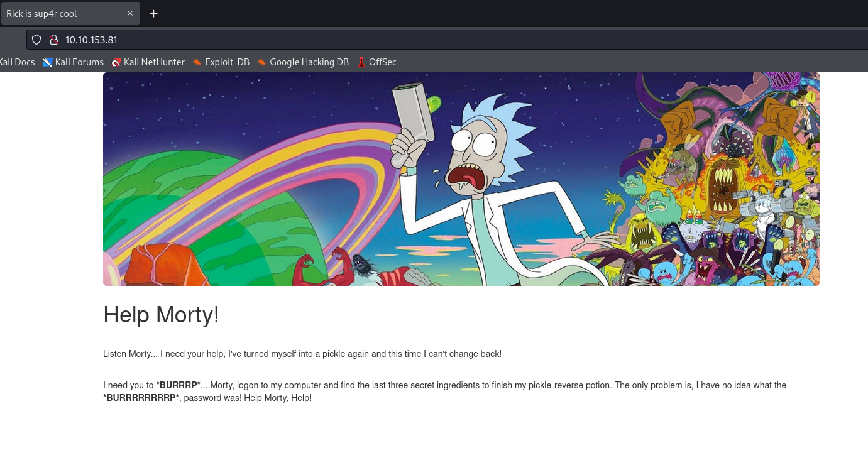Click the insecure connection padlock icon
This screenshot has width=868, height=465.
click(53, 40)
